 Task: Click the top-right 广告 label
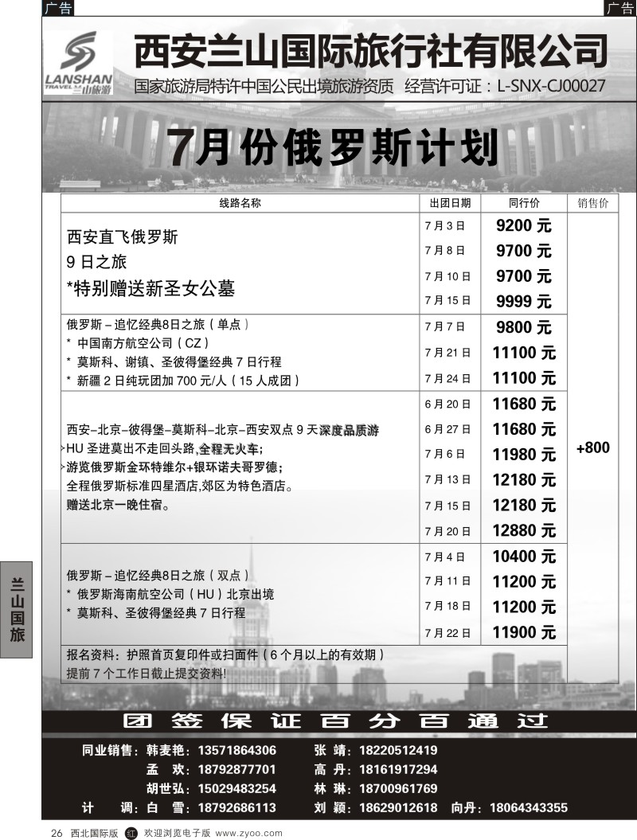pyautogui.click(x=620, y=8)
